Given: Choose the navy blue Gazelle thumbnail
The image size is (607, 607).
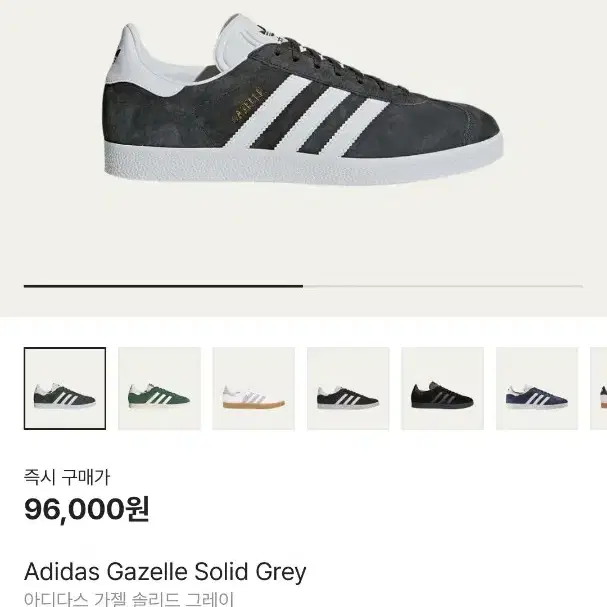Looking at the screenshot, I should [537, 388].
